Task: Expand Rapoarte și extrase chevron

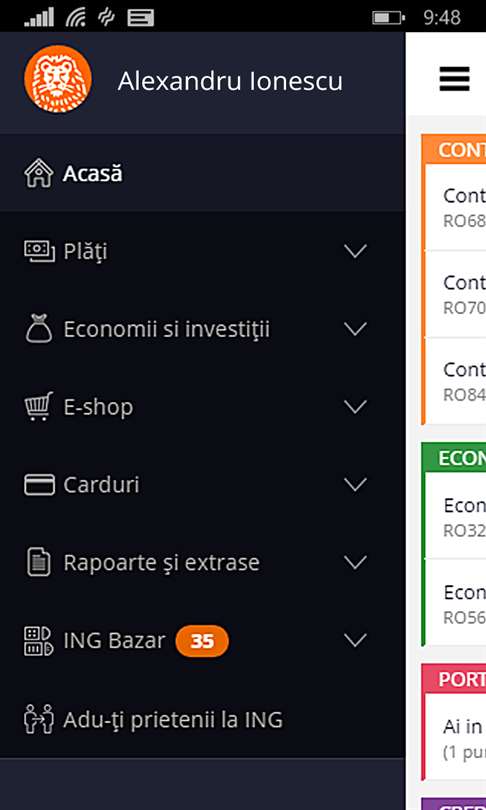Action: point(355,562)
